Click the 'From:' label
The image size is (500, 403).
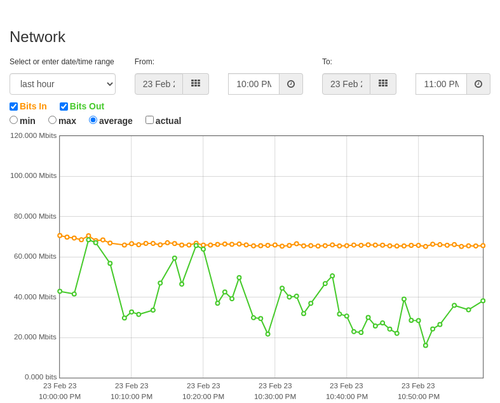144,62
